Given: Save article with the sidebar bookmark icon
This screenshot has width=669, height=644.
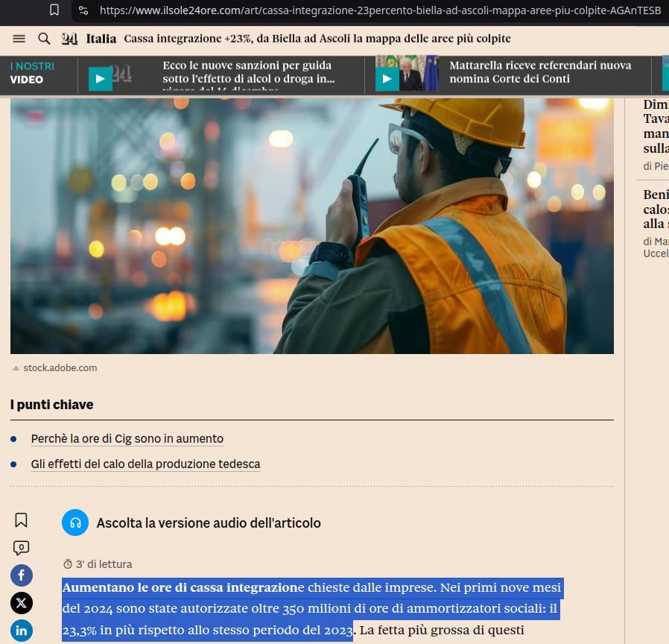Looking at the screenshot, I should tap(21, 520).
